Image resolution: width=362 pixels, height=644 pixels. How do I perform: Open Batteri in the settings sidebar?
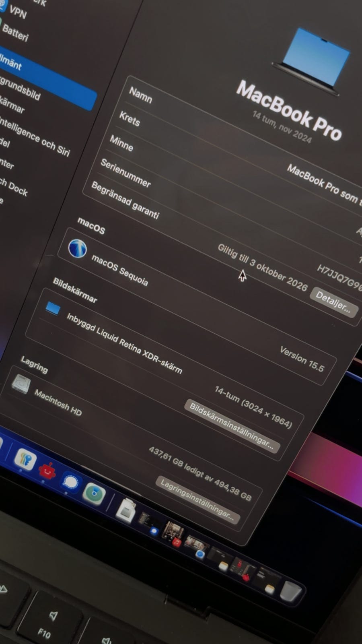coord(15,33)
